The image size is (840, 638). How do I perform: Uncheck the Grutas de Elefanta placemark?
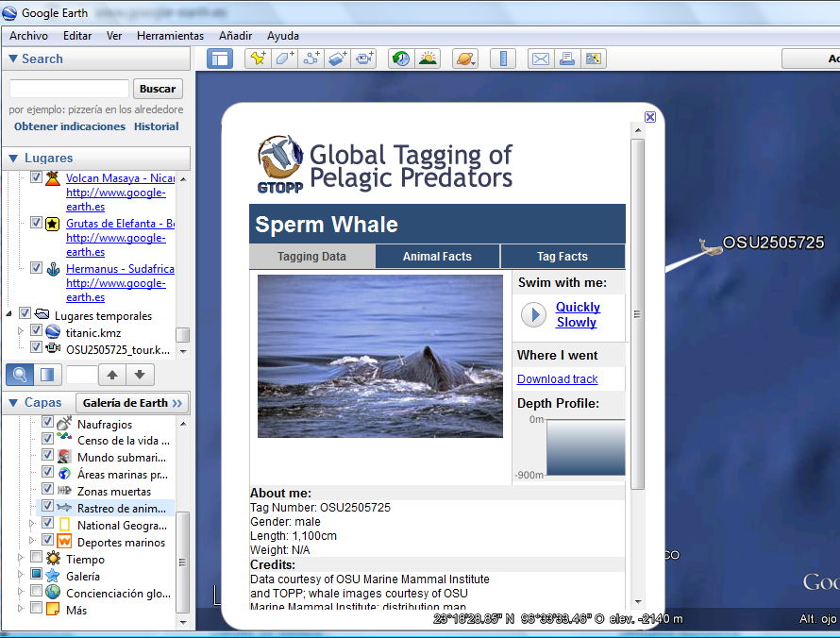point(36,222)
